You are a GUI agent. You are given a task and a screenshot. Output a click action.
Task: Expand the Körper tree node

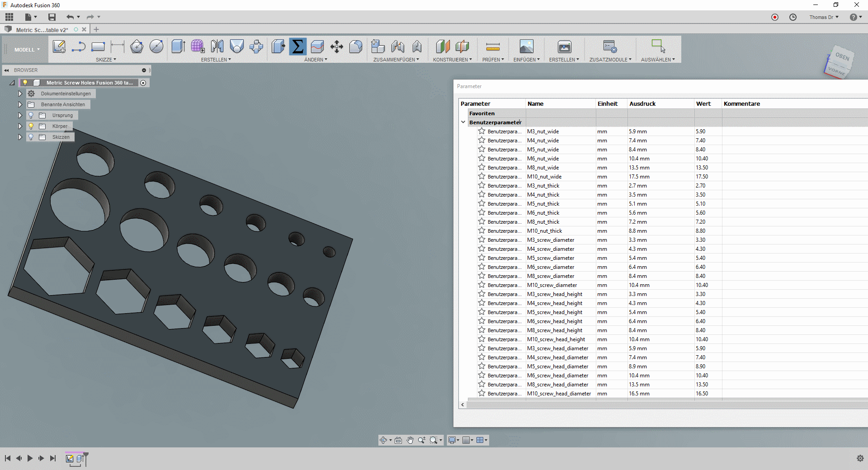[x=20, y=126]
